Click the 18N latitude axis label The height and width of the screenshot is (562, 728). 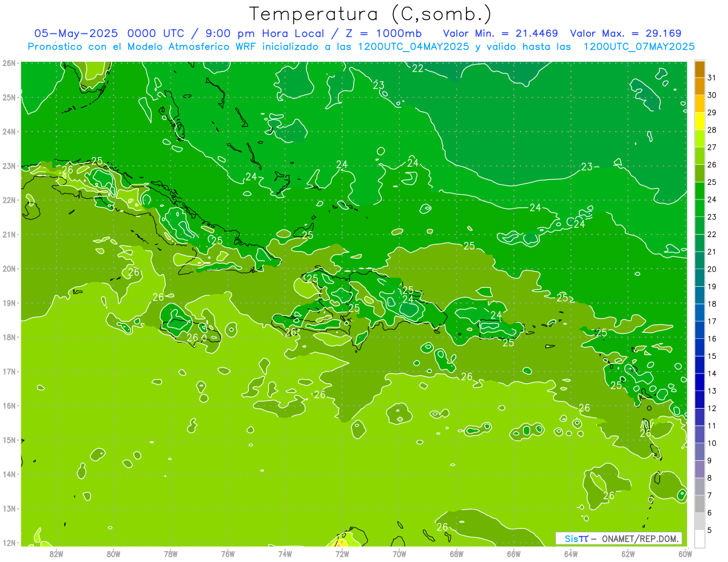[x=10, y=337]
